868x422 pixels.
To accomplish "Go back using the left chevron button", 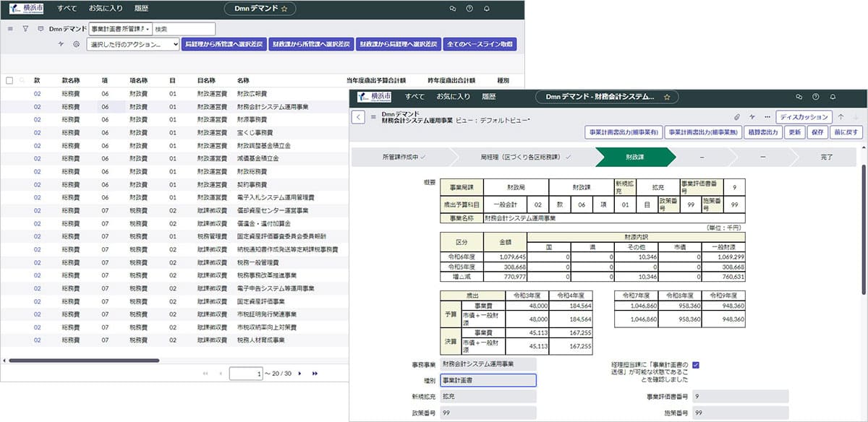I will click(359, 117).
